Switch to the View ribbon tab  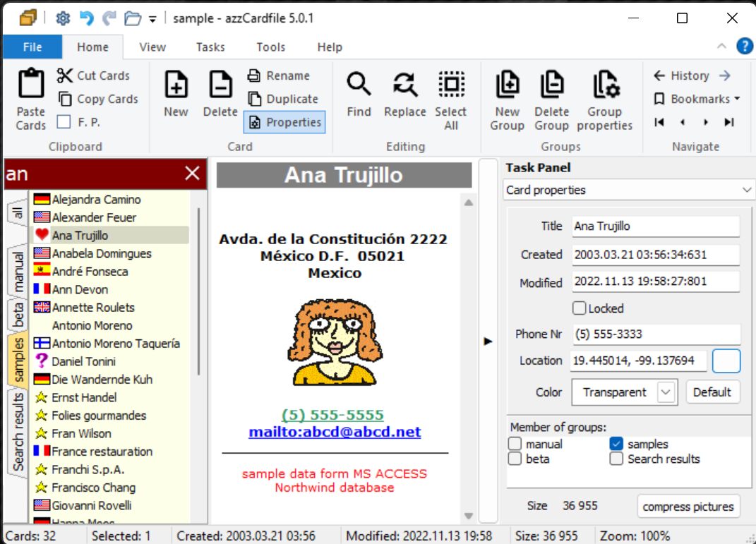[152, 47]
